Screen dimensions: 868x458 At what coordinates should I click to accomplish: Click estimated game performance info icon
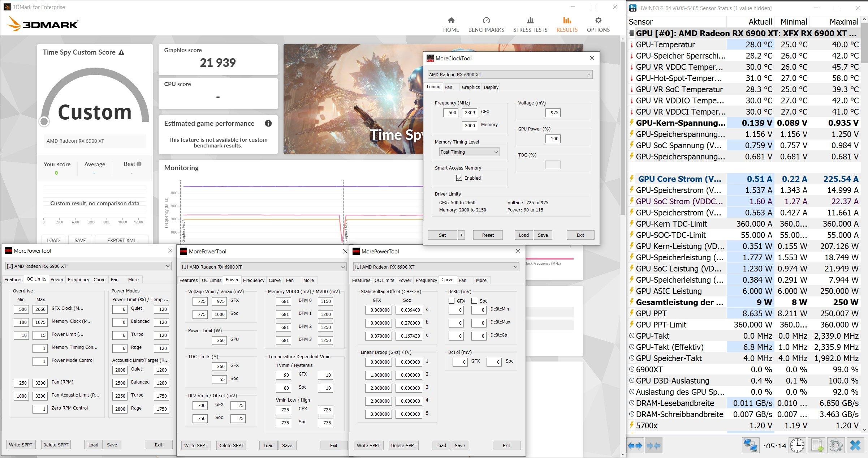click(x=268, y=123)
